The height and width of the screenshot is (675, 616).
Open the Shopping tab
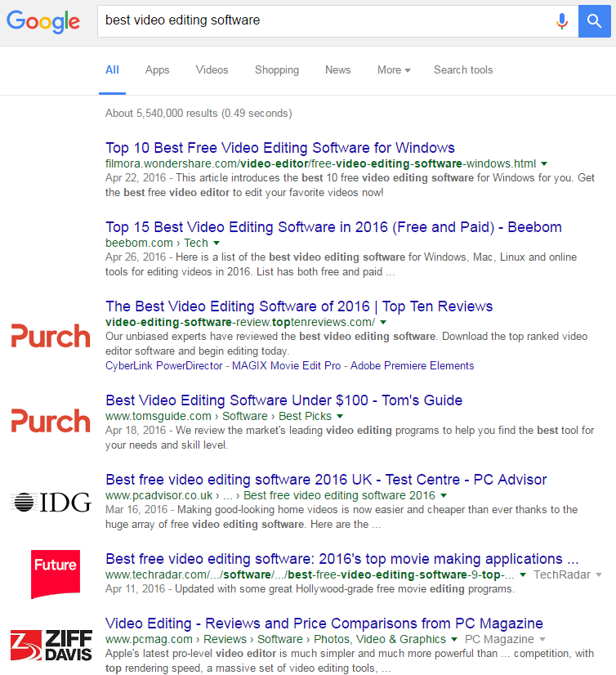[x=277, y=70]
